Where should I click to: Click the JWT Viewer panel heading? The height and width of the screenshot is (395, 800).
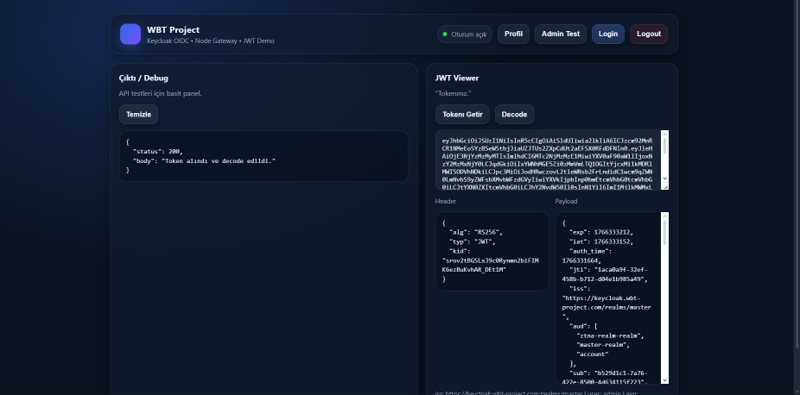click(457, 78)
